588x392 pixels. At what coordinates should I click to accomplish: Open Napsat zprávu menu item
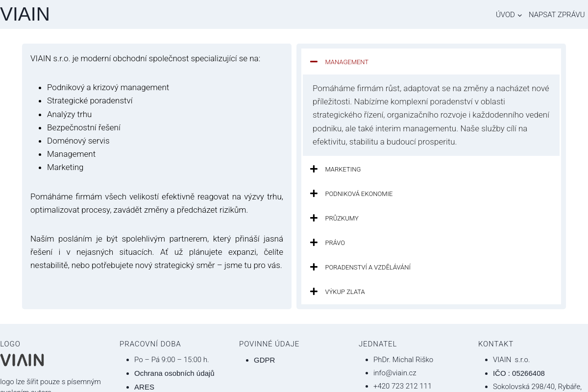[556, 15]
